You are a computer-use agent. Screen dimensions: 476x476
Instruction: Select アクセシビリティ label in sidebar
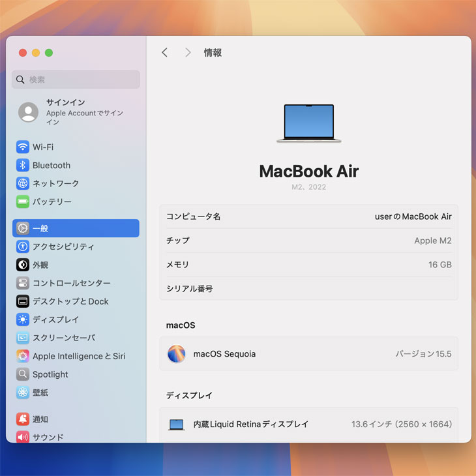pyautogui.click(x=63, y=246)
